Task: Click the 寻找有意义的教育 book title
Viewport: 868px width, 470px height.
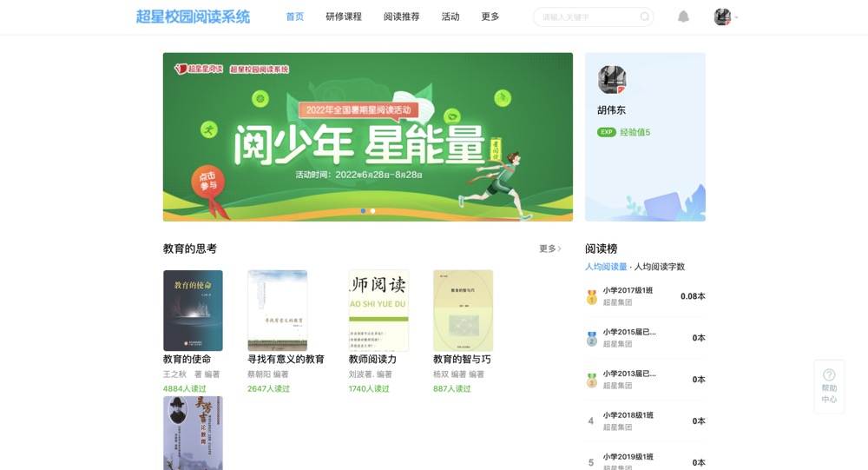Action: click(x=286, y=359)
